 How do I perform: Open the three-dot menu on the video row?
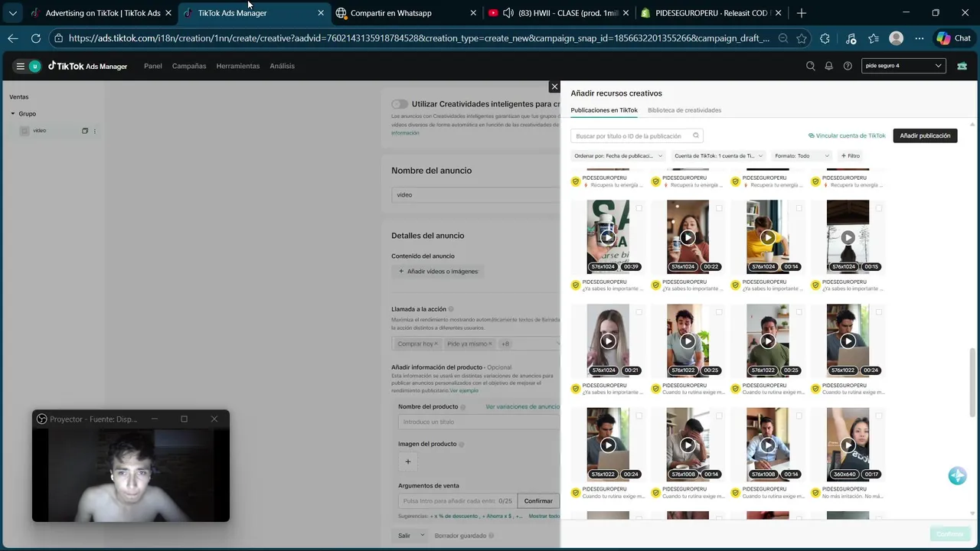(x=95, y=131)
